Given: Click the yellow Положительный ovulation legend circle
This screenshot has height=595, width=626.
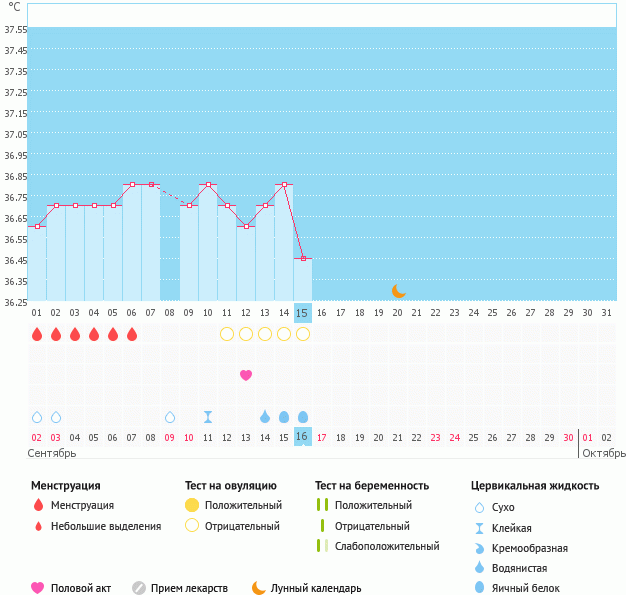Looking at the screenshot, I should 192,505.
